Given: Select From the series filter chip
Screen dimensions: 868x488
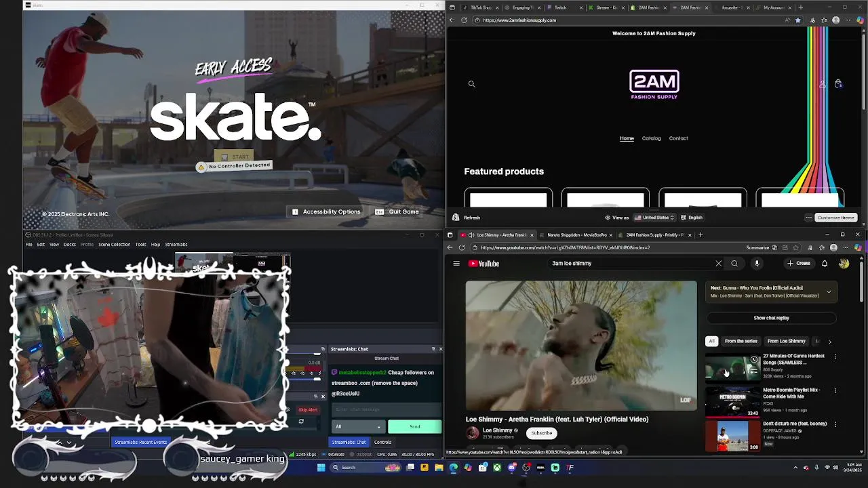Looking at the screenshot, I should click(x=741, y=342).
